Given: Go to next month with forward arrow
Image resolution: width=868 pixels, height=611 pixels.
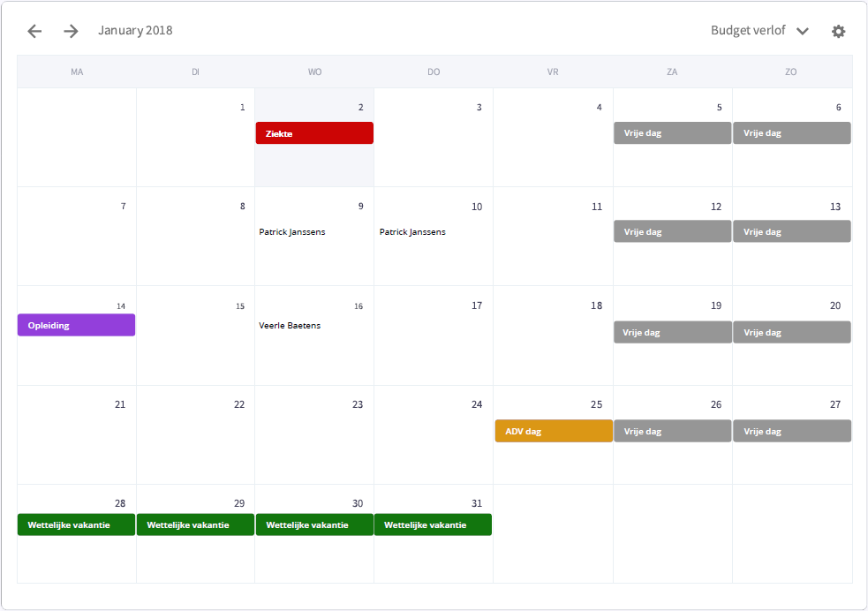Looking at the screenshot, I should click(71, 31).
